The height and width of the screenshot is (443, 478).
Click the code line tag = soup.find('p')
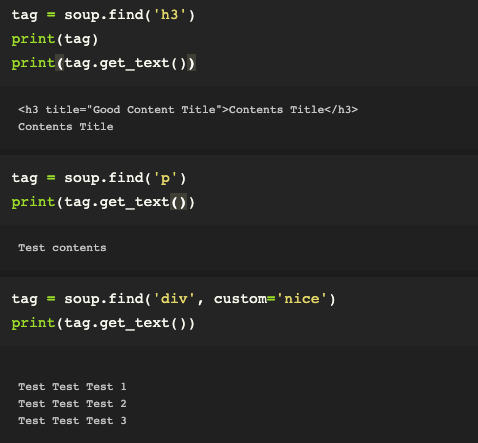[99, 178]
